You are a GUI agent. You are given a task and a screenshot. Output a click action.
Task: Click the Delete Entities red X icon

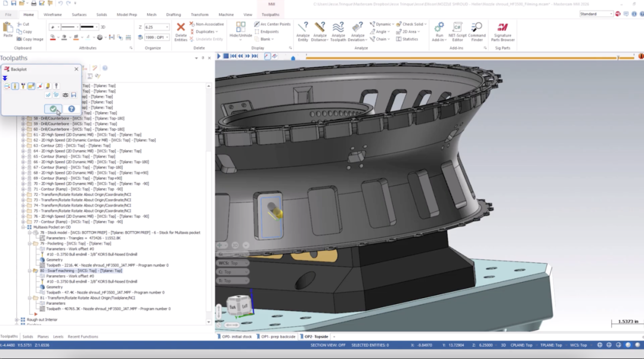coord(181,27)
